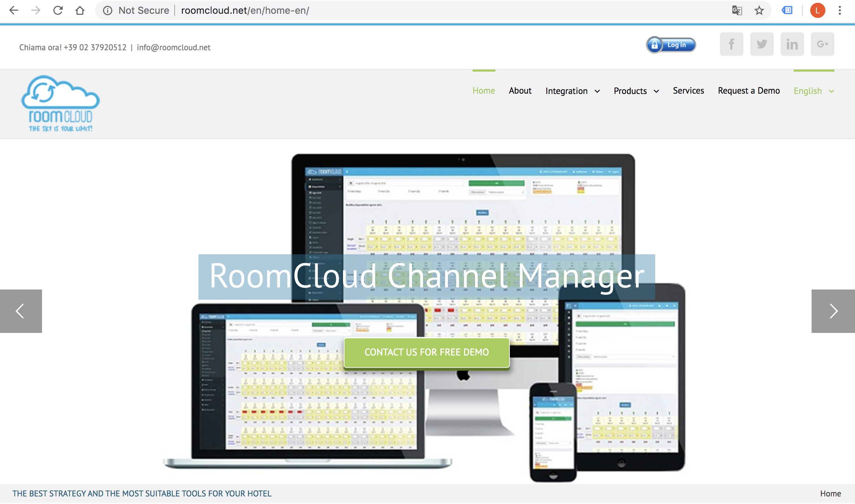
Task: Go to the Services page
Action: point(688,91)
